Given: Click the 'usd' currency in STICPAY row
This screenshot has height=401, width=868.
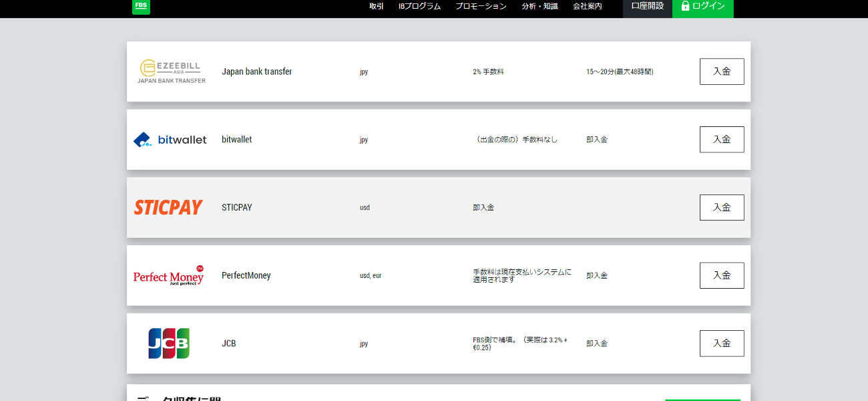Looking at the screenshot, I should click(365, 208).
